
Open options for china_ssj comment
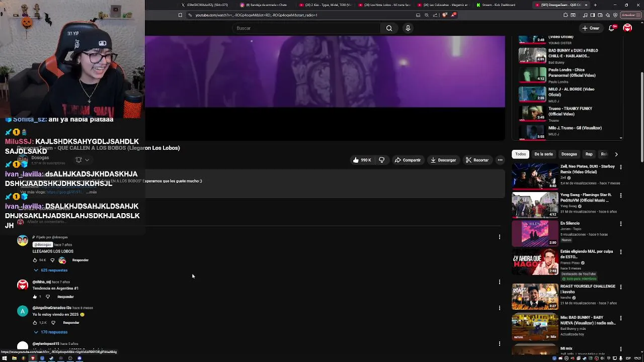[x=500, y=282]
